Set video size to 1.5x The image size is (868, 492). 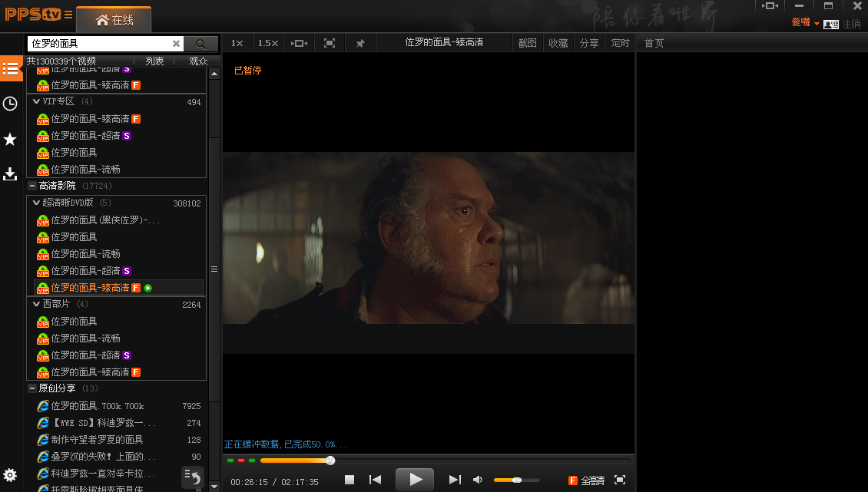point(268,43)
